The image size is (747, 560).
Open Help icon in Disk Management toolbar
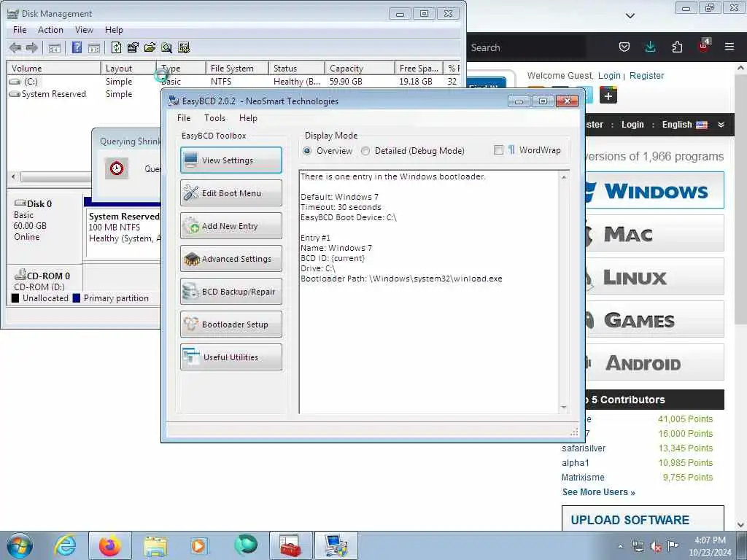click(77, 47)
